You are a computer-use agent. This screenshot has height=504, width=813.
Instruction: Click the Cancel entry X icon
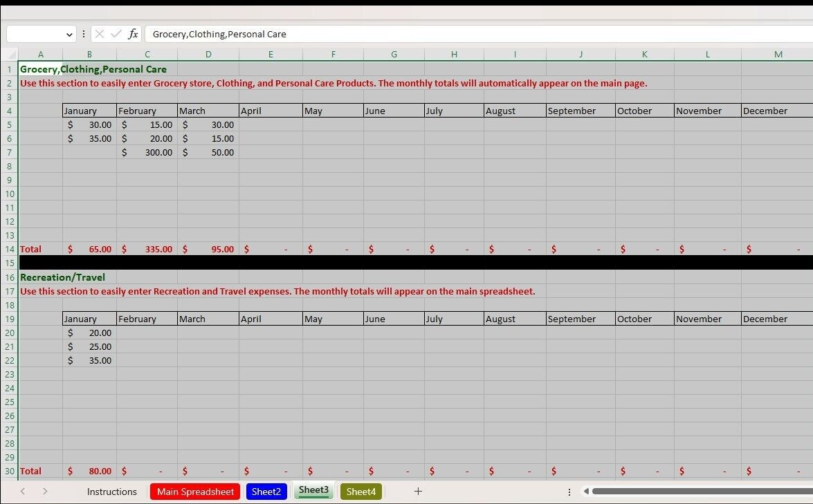(100, 34)
